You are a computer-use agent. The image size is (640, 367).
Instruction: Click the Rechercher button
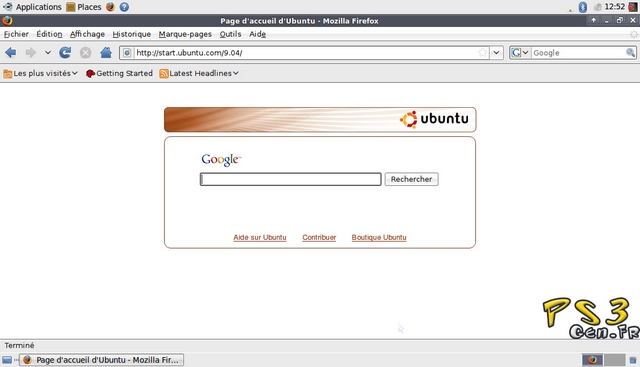[411, 179]
